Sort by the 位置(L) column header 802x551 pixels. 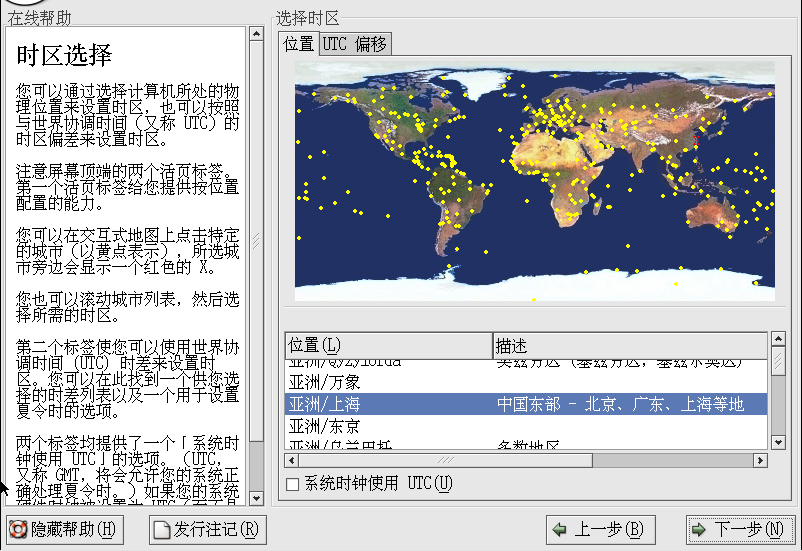(389, 346)
